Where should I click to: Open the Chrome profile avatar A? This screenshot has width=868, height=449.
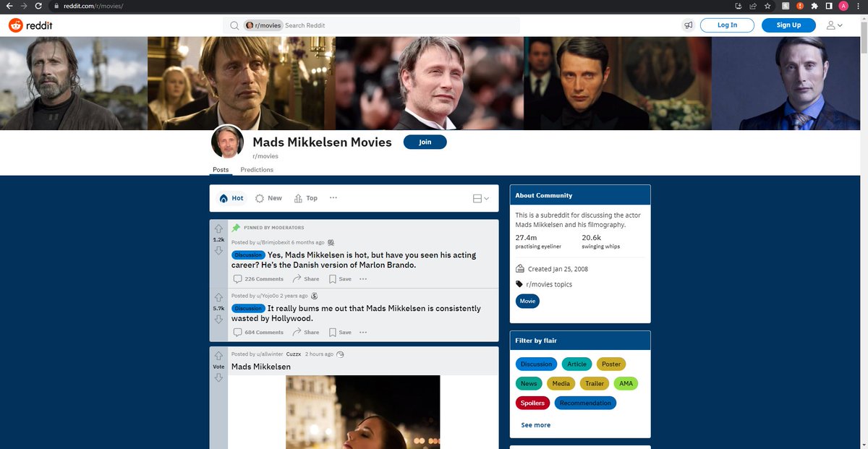(x=843, y=6)
